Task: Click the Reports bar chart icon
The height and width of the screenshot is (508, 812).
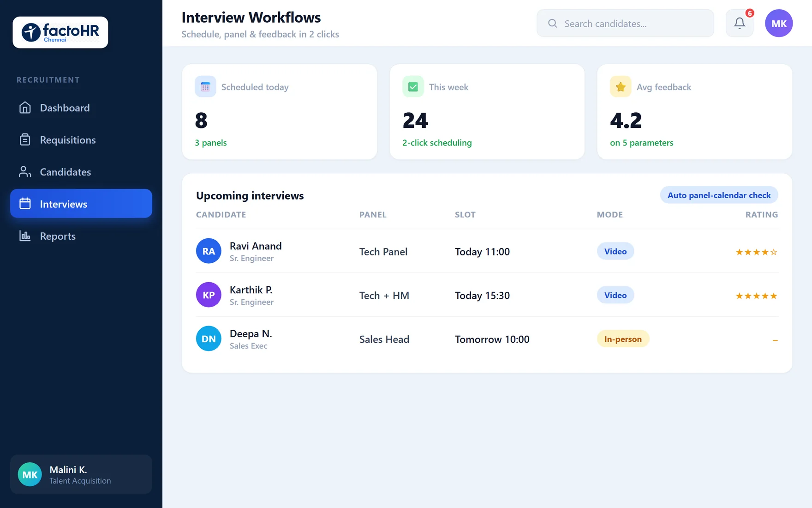Action: 25,236
